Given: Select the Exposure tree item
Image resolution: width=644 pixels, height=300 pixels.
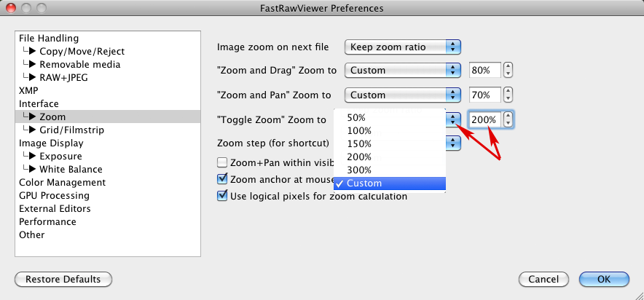Looking at the screenshot, I should pos(60,157).
